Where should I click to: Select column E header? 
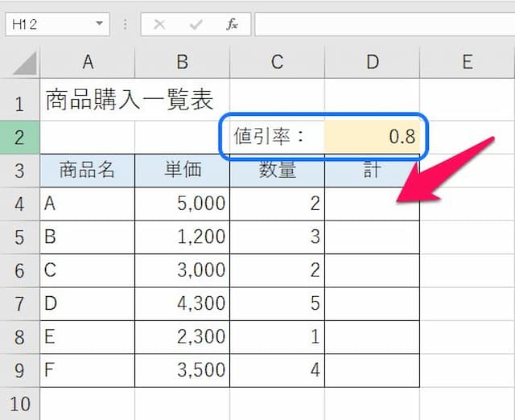click(468, 62)
